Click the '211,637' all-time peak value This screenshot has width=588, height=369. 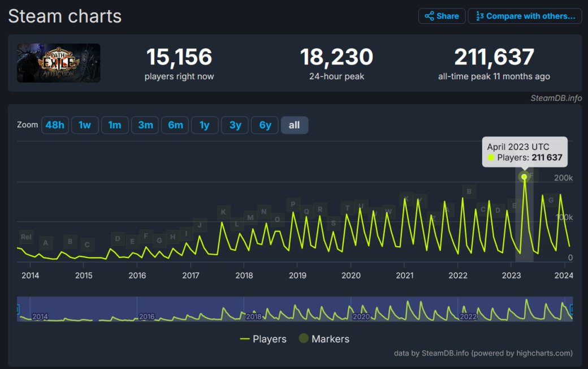click(x=494, y=57)
